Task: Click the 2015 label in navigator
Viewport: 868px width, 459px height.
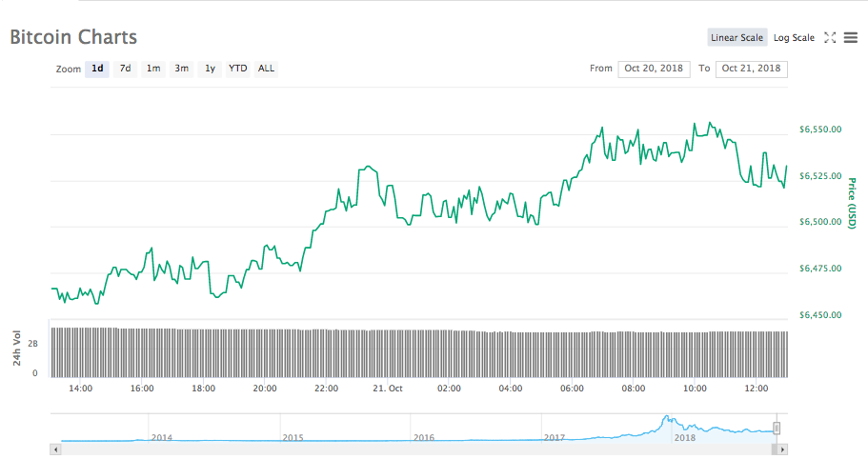Action: (x=293, y=437)
